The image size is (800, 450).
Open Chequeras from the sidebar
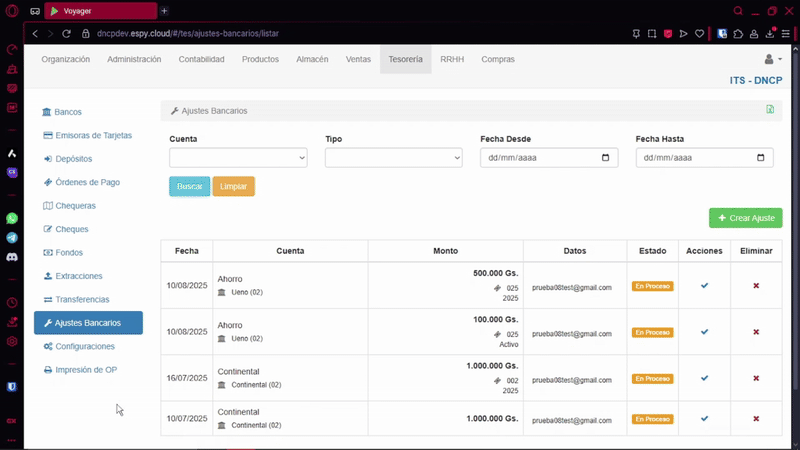pyautogui.click(x=75, y=206)
